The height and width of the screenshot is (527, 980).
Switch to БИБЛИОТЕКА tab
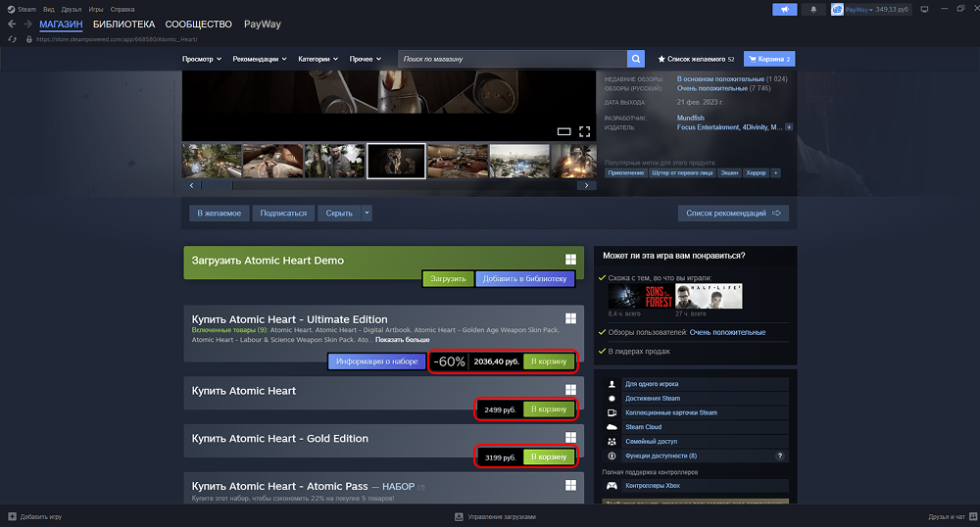[x=123, y=24]
